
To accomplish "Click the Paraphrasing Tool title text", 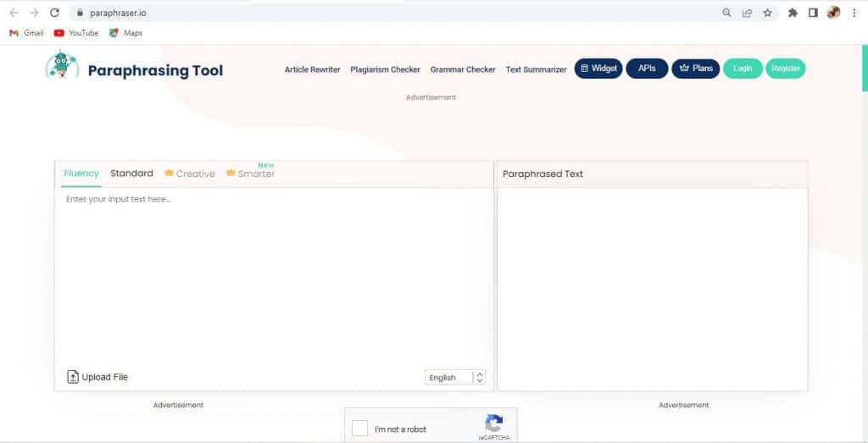I will click(x=156, y=71).
